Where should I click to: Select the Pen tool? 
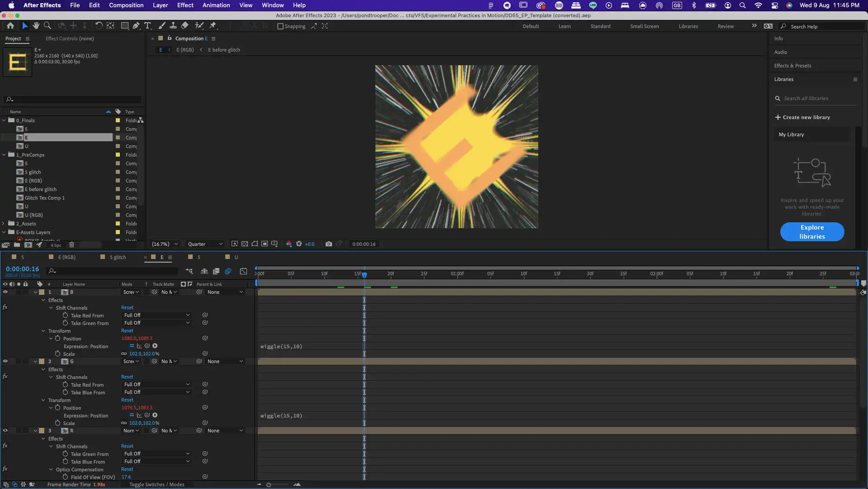(136, 26)
